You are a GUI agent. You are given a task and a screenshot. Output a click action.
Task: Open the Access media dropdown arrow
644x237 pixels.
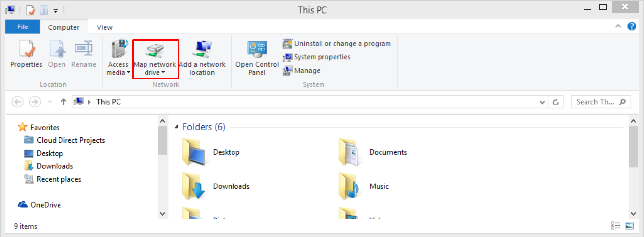coord(128,73)
